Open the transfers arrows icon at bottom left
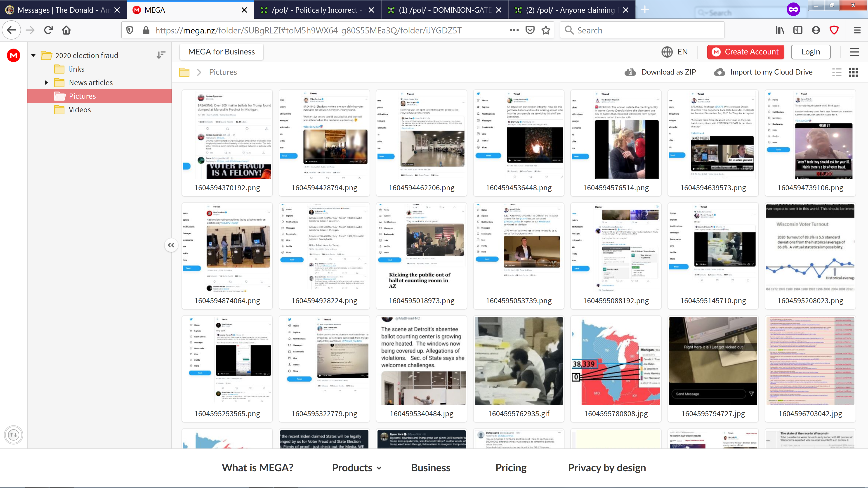The height and width of the screenshot is (488, 868). pos(14,435)
